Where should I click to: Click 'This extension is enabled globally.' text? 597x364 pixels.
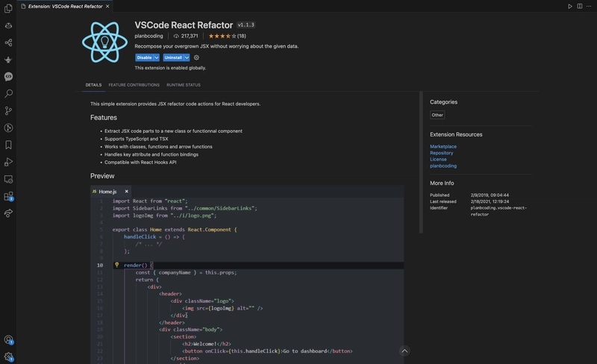point(170,68)
